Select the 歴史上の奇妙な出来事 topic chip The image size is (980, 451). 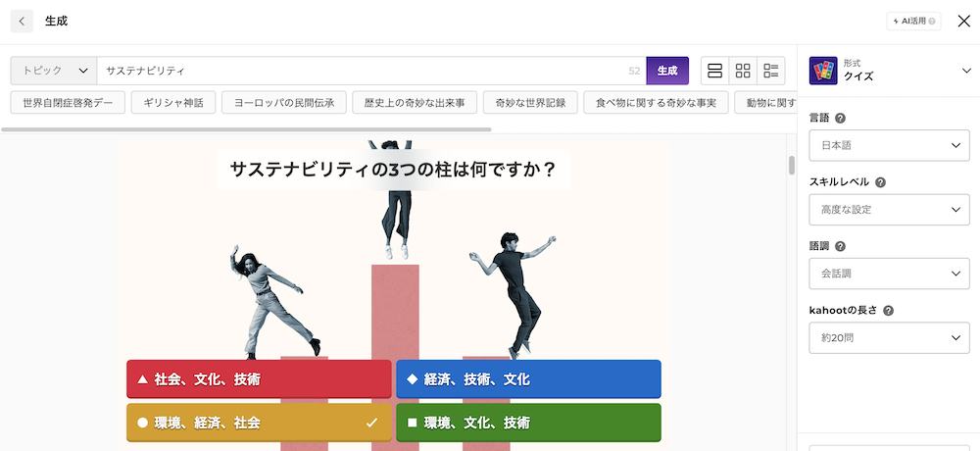pos(415,103)
